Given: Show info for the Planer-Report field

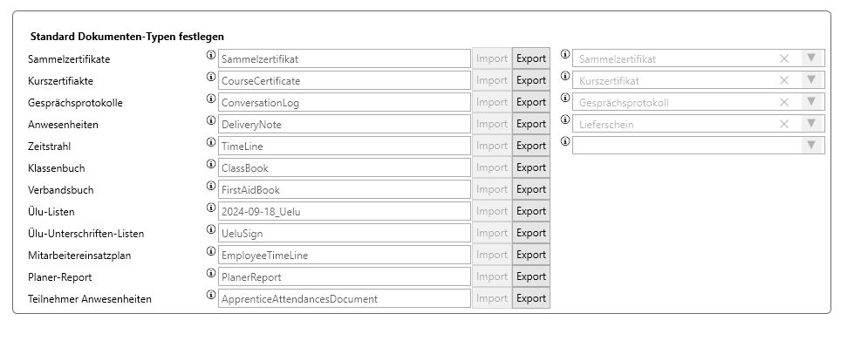Looking at the screenshot, I should tap(211, 273).
